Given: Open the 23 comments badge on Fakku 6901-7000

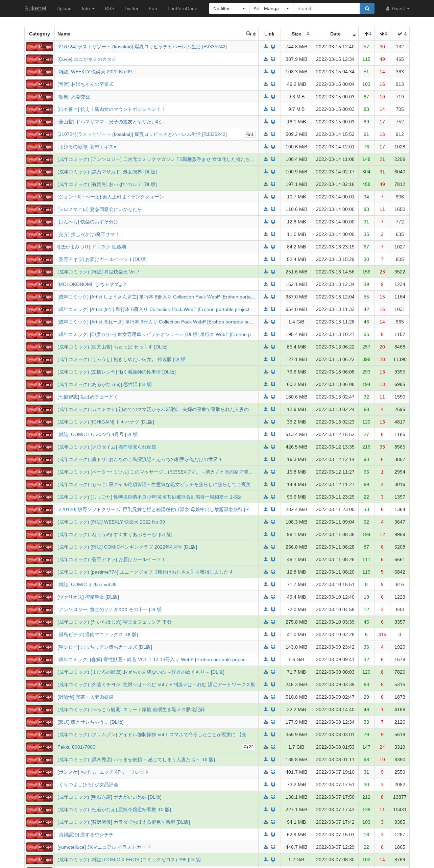Looking at the screenshot, I should tap(248, 747).
